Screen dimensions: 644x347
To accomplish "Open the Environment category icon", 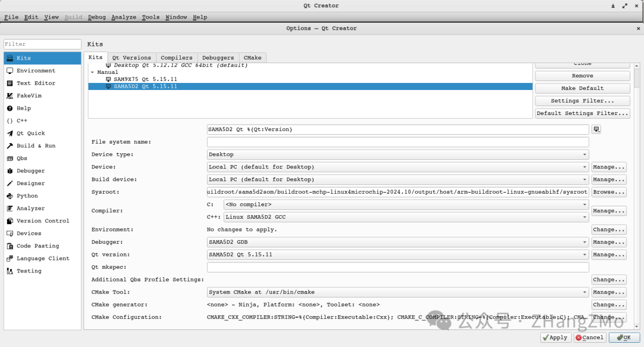I will click(x=10, y=70).
